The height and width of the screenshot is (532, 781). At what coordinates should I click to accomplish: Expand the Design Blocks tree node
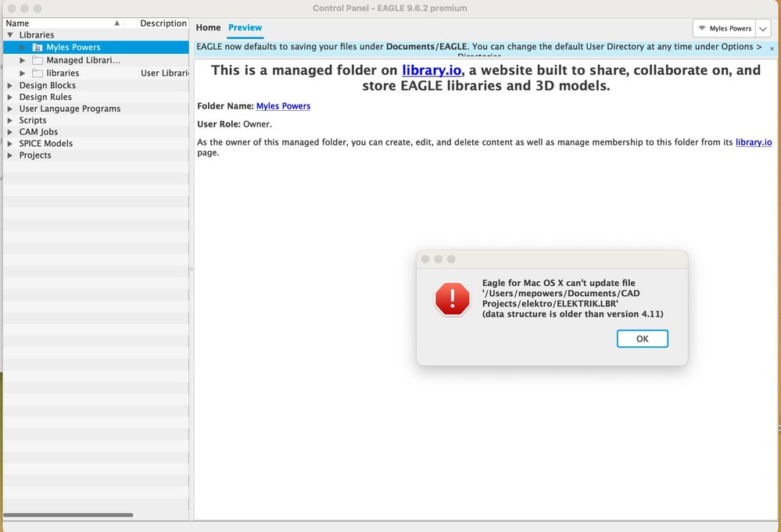tap(10, 86)
